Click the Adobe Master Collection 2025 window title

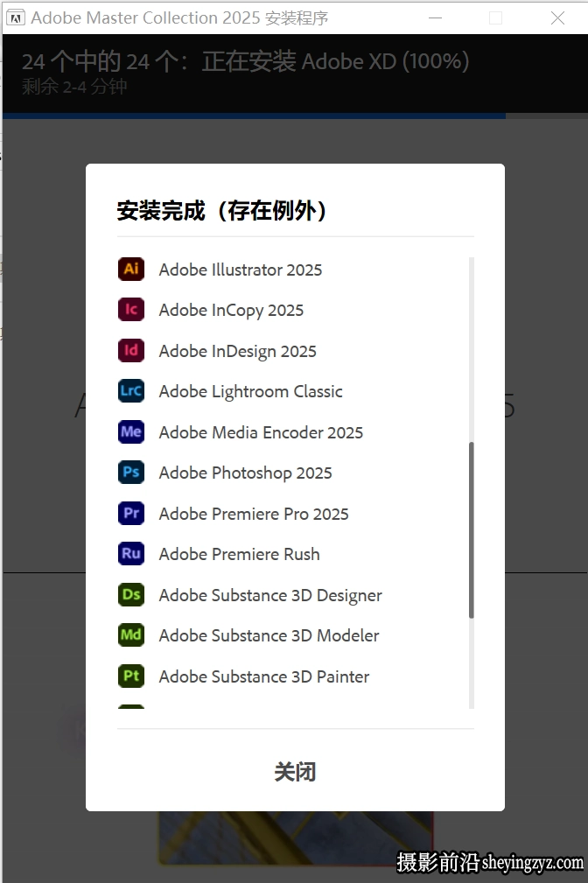(x=179, y=18)
